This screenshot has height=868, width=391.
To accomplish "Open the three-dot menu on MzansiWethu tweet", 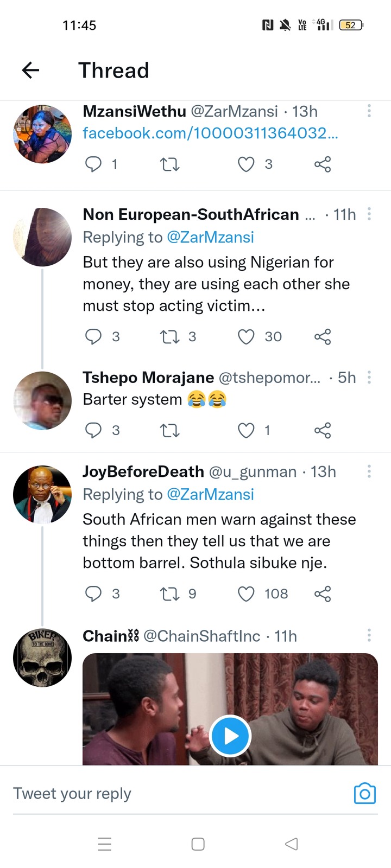I will (369, 111).
